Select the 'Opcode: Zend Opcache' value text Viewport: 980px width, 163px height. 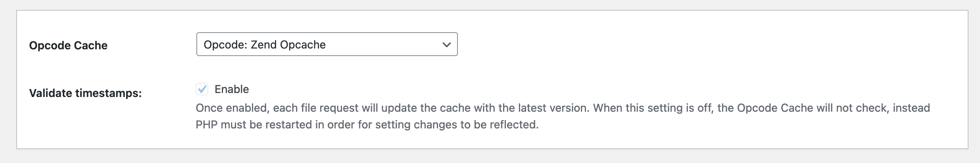tap(265, 45)
